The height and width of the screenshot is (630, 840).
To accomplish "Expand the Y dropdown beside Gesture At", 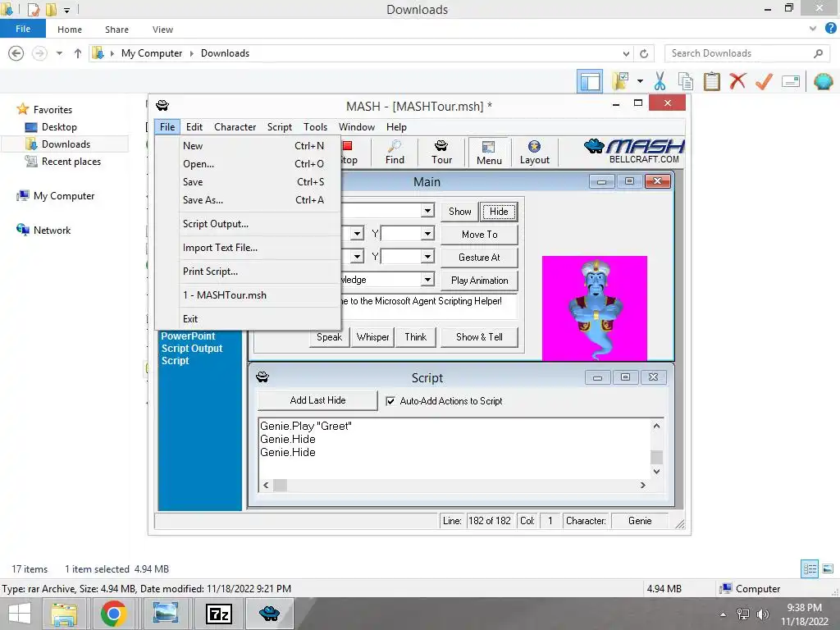I will [427, 257].
